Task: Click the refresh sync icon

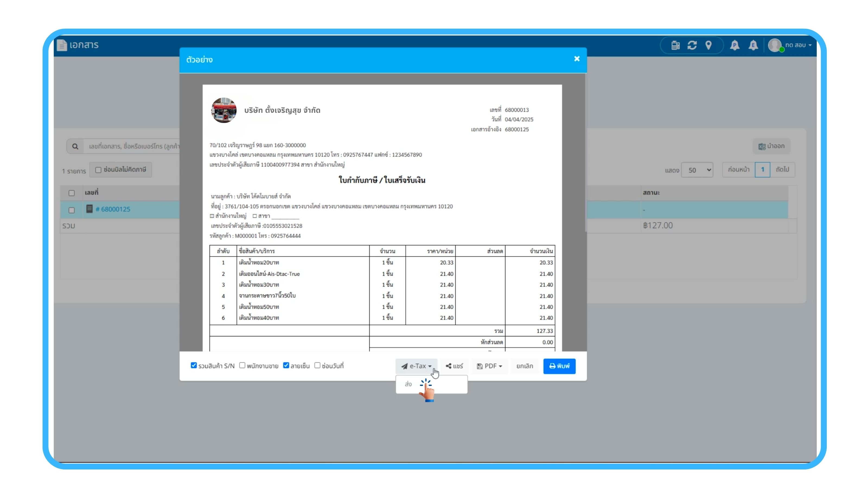Action: pos(692,45)
